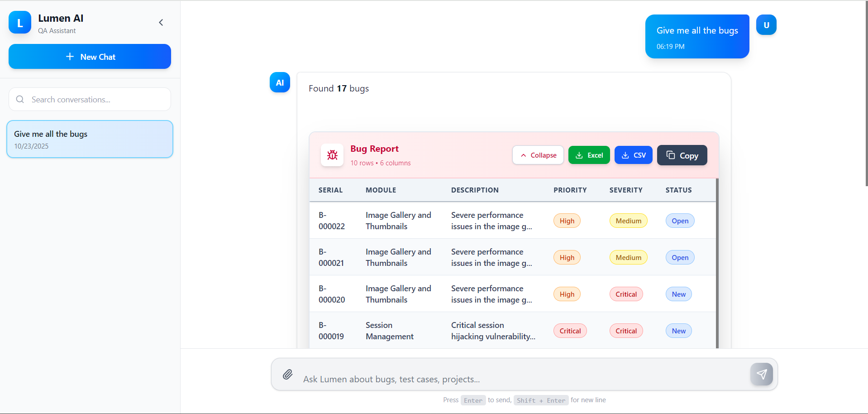Click the user avatar U icon
The height and width of the screenshot is (414, 868).
(766, 25)
